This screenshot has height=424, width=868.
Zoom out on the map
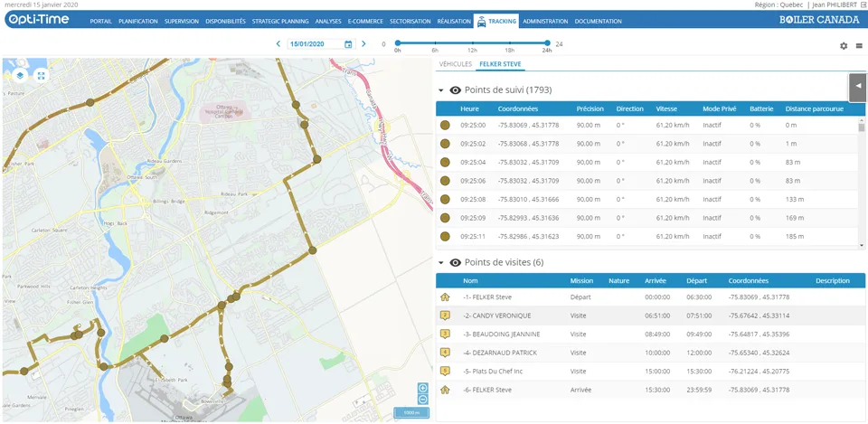coord(422,399)
